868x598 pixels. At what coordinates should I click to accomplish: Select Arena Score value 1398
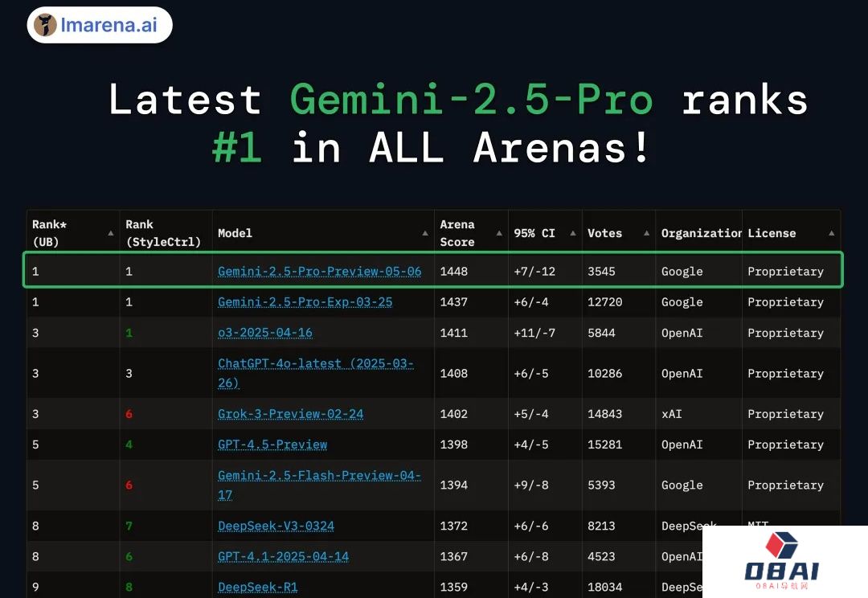pyautogui.click(x=454, y=444)
